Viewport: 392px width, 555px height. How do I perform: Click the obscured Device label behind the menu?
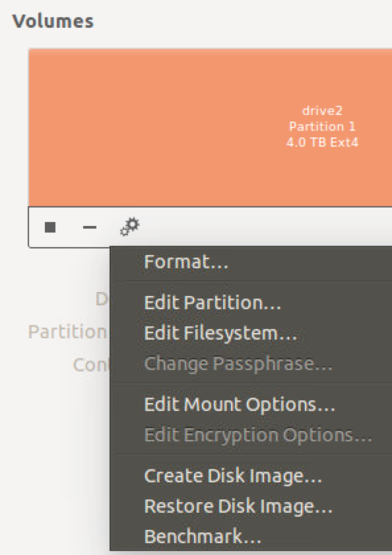pyautogui.click(x=102, y=299)
